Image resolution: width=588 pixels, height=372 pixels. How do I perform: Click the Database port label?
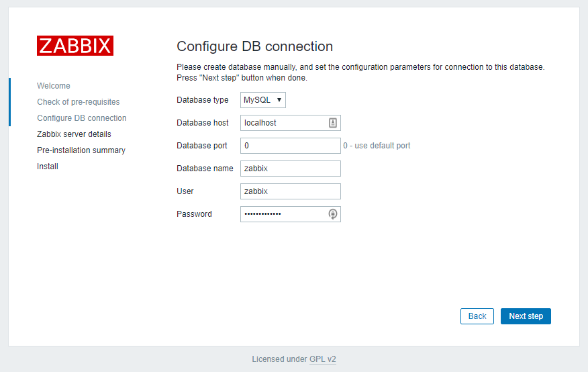click(x=202, y=146)
